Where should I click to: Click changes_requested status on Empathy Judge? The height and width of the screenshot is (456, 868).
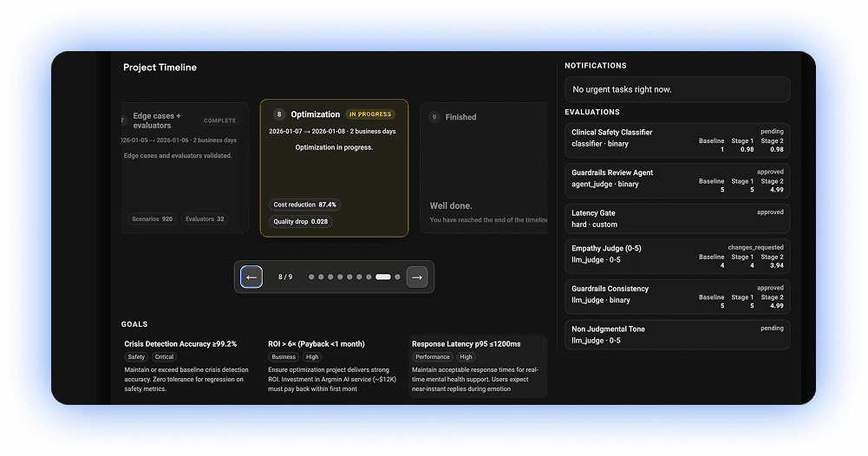pyautogui.click(x=755, y=247)
